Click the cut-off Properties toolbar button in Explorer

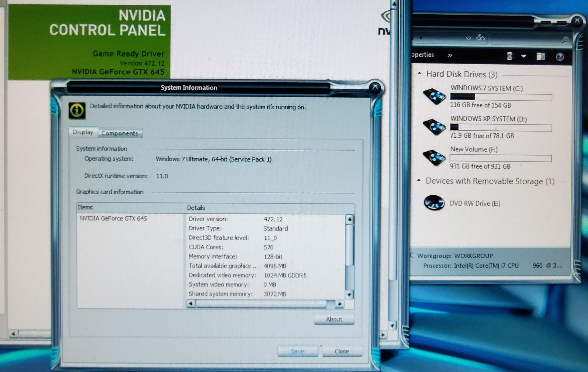423,55
